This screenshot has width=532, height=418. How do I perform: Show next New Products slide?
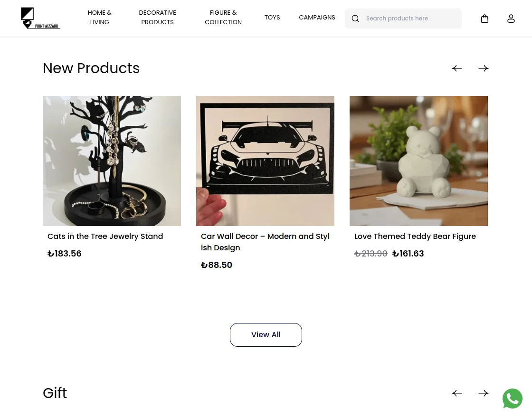click(484, 68)
